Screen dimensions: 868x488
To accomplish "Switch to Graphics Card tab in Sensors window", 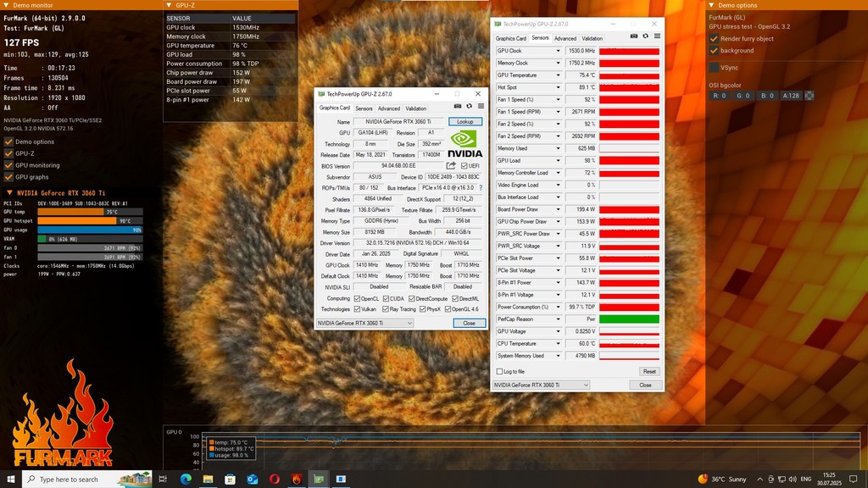I will [x=510, y=38].
